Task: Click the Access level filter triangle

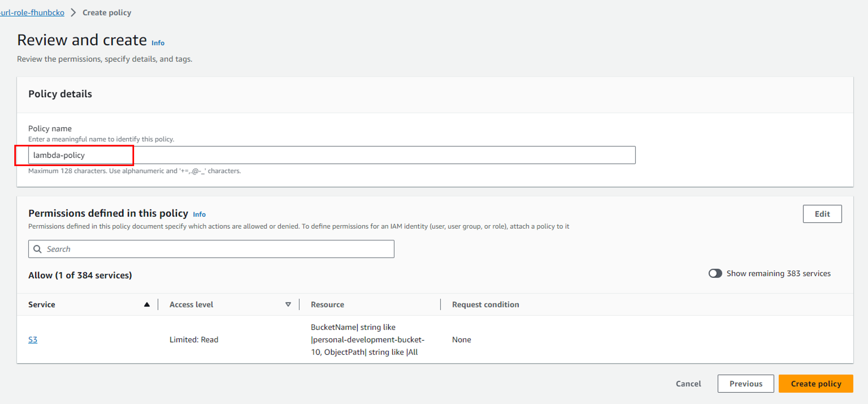Action: coord(288,304)
